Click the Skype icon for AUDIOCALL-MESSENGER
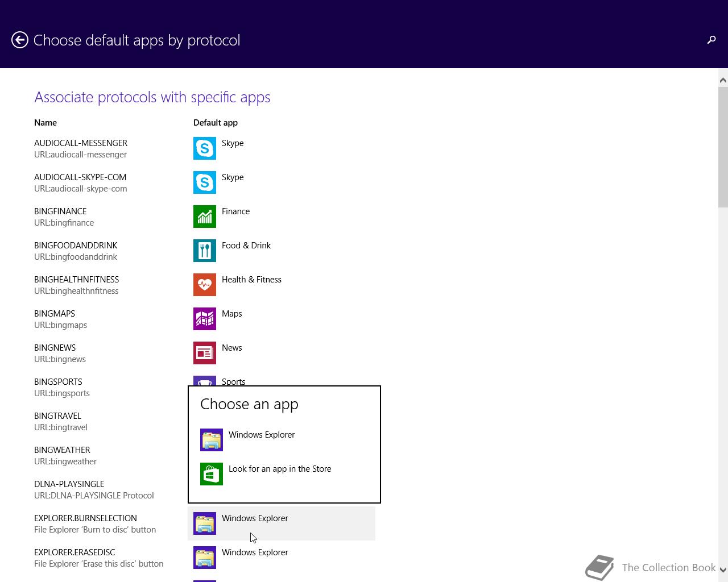 click(x=205, y=148)
